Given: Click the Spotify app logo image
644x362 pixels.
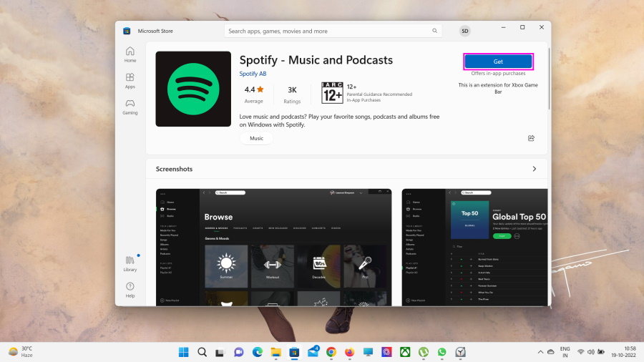Looking at the screenshot, I should pyautogui.click(x=193, y=89).
